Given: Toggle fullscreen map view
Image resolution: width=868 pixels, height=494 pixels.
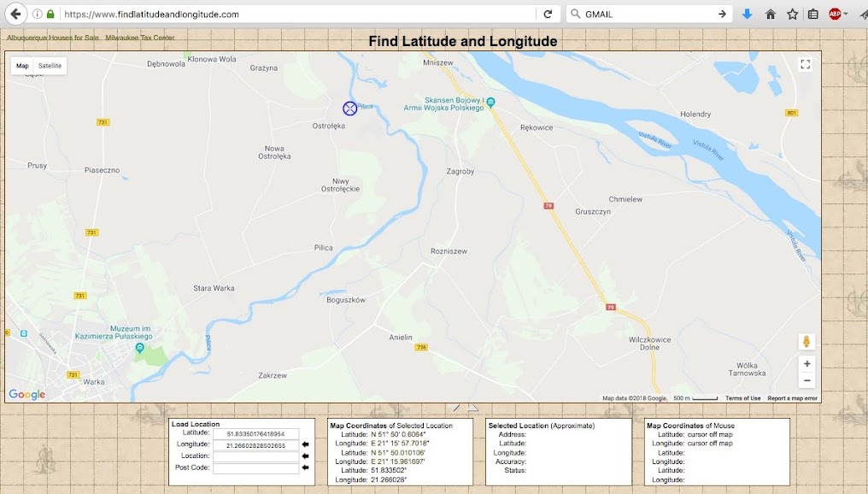Looking at the screenshot, I should tap(805, 65).
